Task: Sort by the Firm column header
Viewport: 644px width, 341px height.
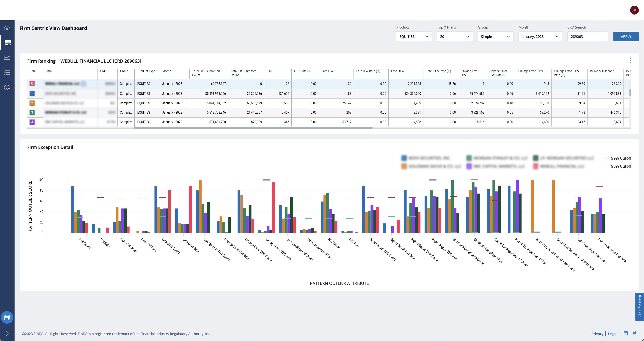Action: pyautogui.click(x=48, y=71)
